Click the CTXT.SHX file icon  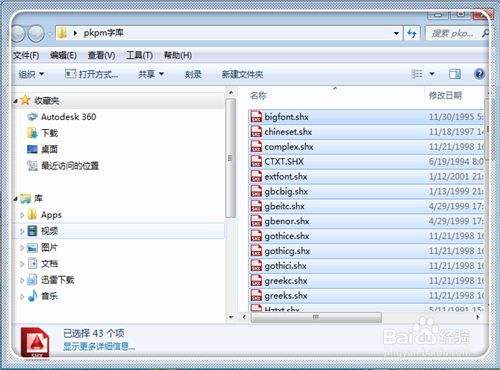(256, 161)
